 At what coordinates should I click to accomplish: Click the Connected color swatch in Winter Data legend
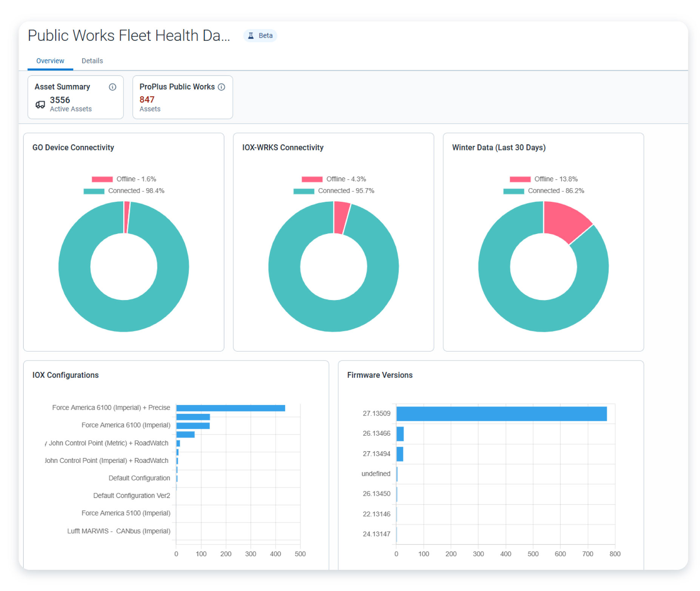[513, 191]
